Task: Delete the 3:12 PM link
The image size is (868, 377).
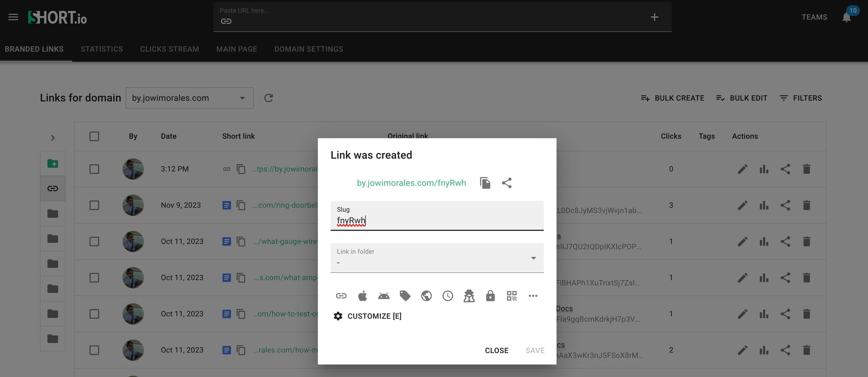Action: (x=806, y=169)
